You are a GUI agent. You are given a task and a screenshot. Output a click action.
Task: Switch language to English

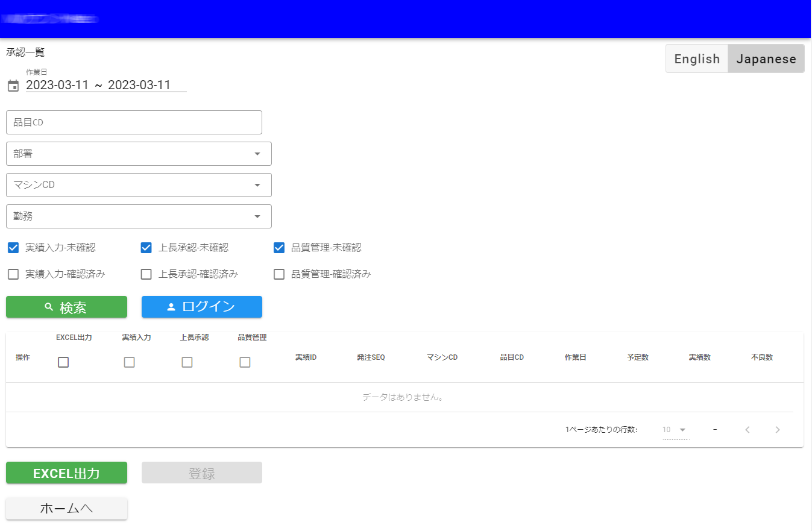click(x=697, y=59)
